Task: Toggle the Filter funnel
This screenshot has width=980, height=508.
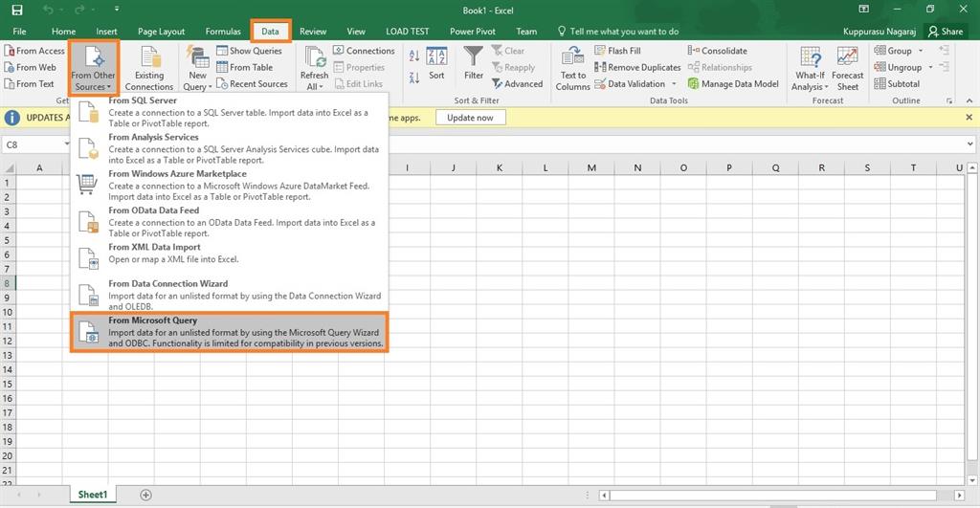Action: pos(473,64)
